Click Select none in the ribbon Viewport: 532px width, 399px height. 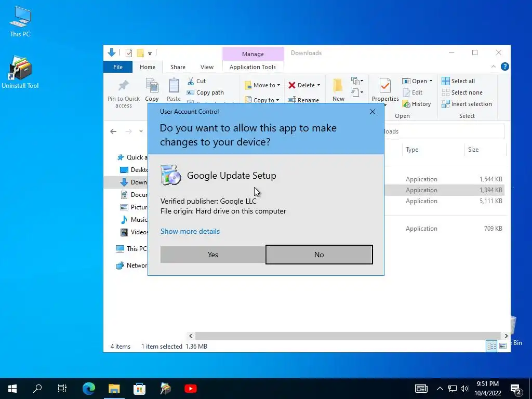(462, 92)
